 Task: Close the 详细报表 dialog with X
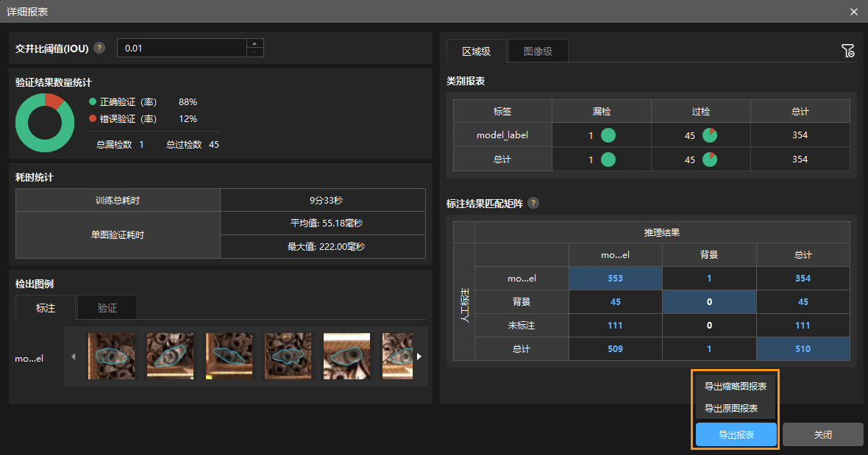[x=853, y=12]
